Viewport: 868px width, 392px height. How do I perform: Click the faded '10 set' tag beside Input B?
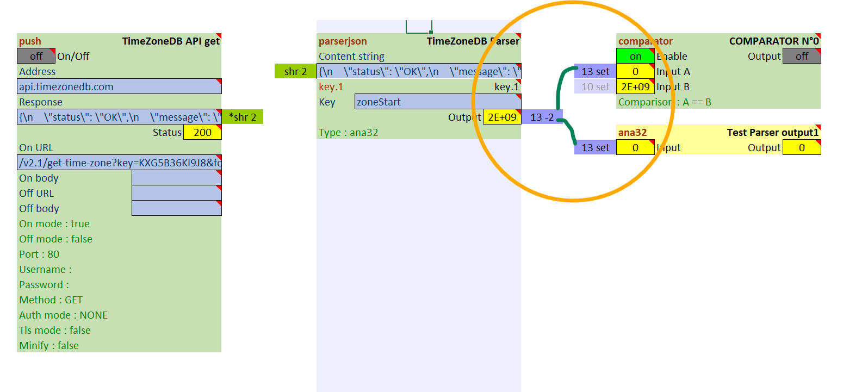click(595, 86)
